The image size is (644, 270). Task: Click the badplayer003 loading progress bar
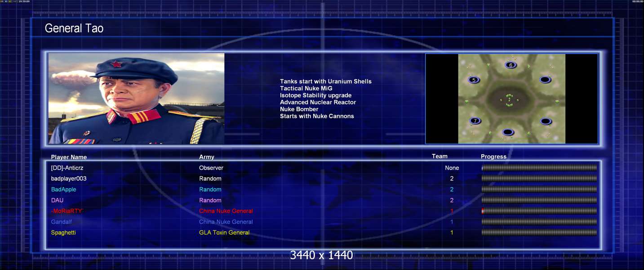539,179
